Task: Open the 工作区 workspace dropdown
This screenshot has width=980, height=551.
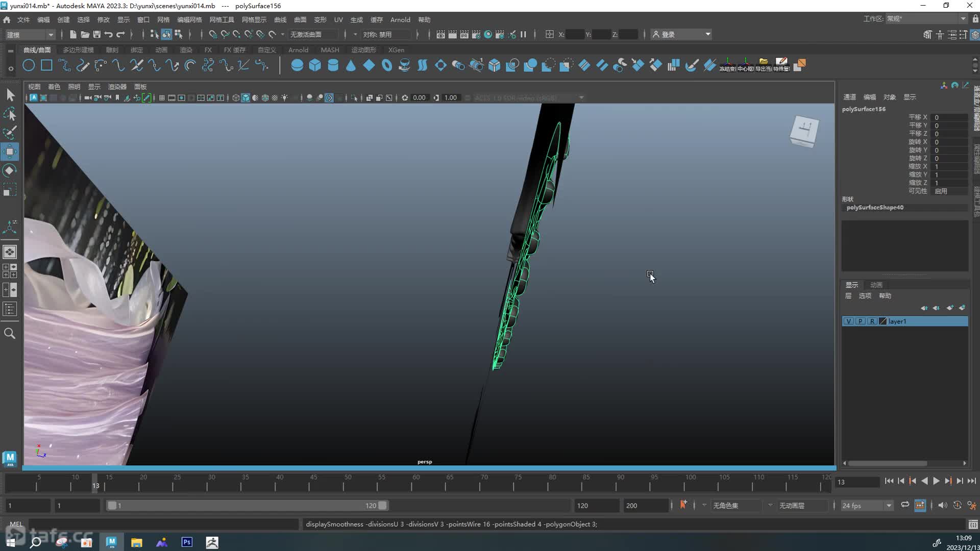Action: tap(926, 19)
